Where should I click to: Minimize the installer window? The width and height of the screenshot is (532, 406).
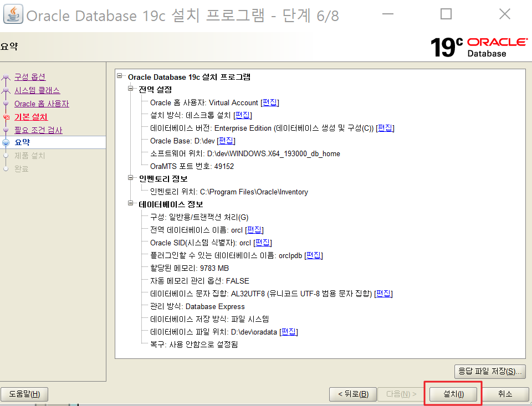tap(387, 14)
